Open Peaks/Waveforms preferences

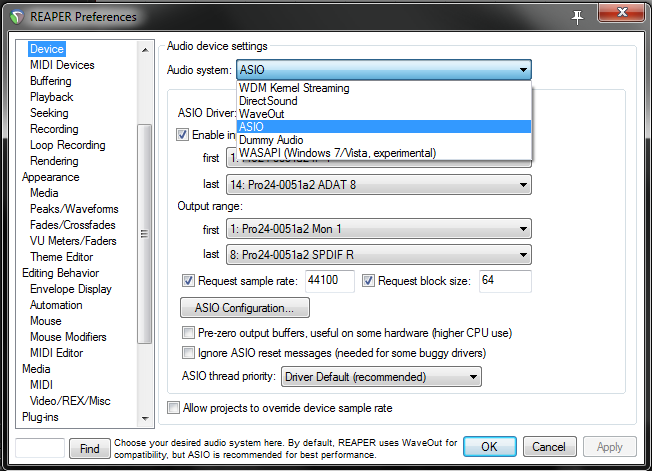[x=74, y=209]
